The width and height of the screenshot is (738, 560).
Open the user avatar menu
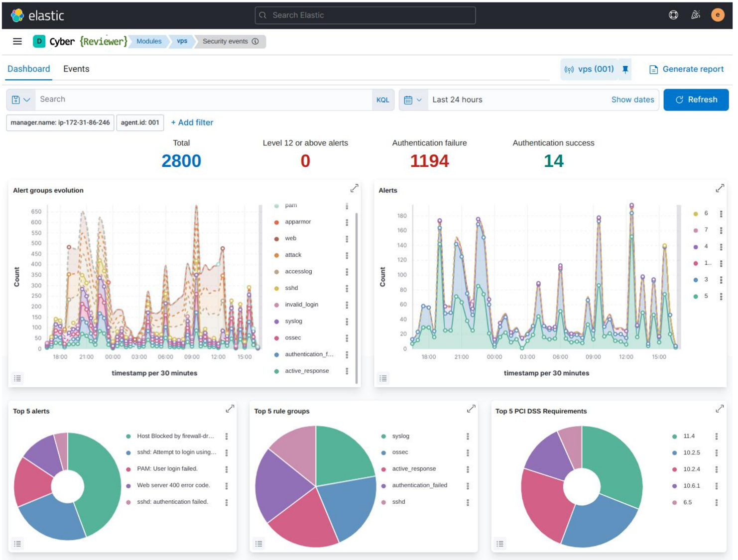pos(718,15)
